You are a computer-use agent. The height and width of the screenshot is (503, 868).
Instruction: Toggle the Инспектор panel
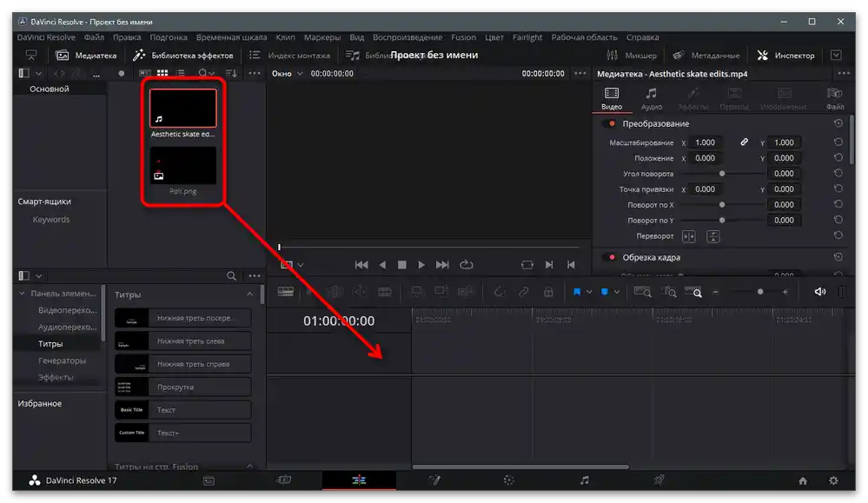pyautogui.click(x=786, y=56)
